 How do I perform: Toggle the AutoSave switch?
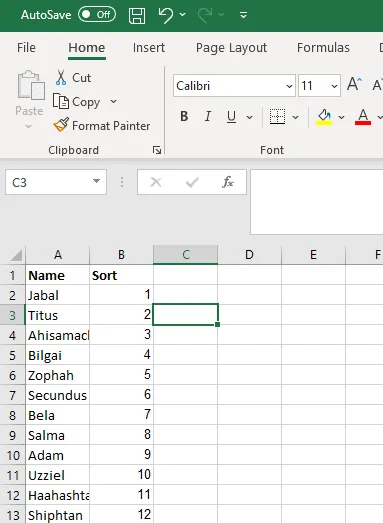[97, 15]
